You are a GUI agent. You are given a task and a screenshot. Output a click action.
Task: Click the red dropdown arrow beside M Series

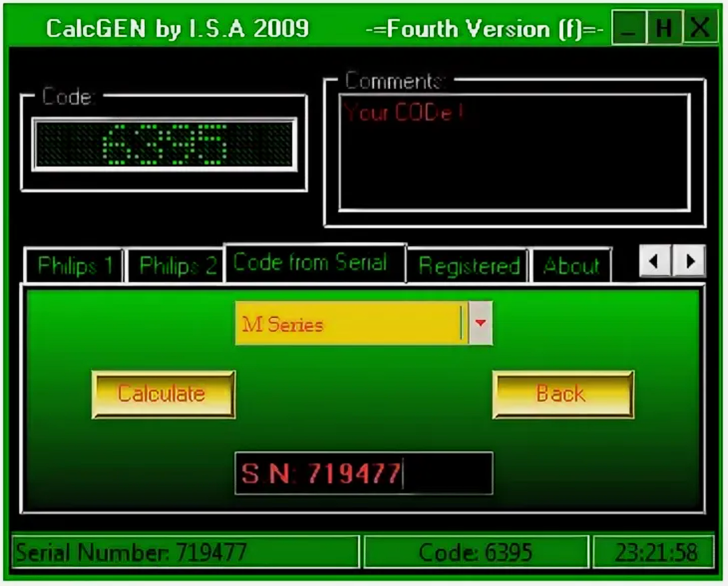(x=480, y=322)
